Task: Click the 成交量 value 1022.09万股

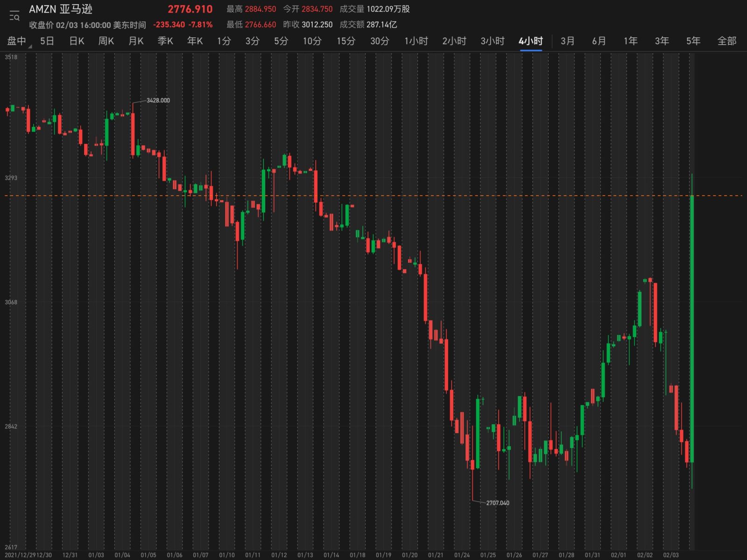Action: (388, 9)
